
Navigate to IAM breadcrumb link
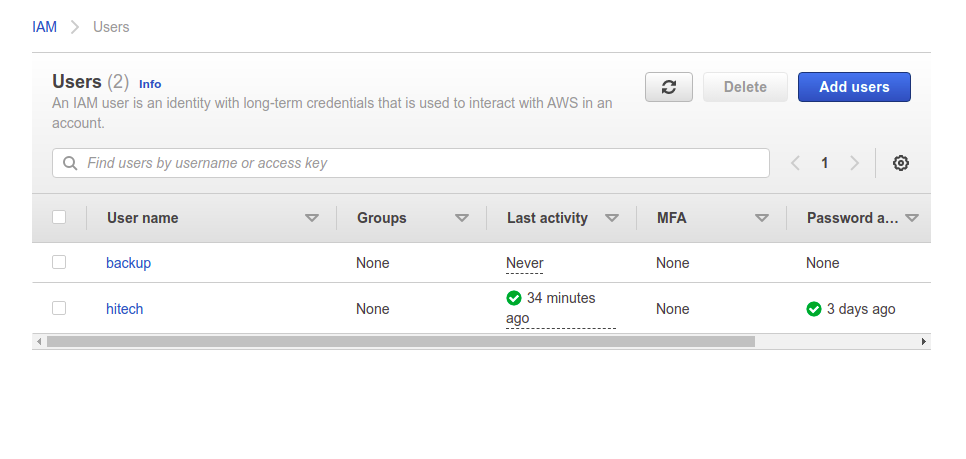click(44, 27)
